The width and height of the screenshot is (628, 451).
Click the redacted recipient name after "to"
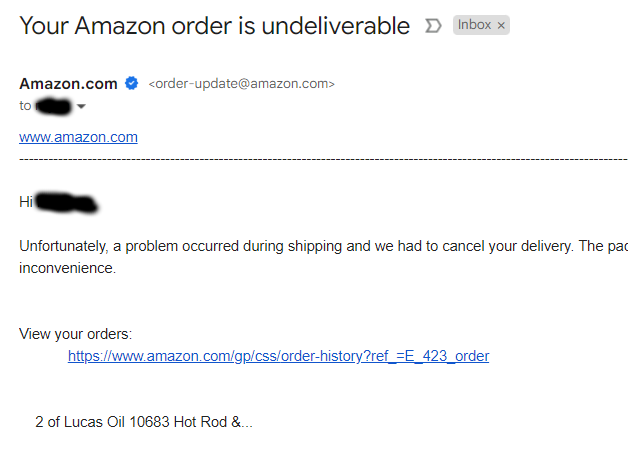tap(52, 105)
